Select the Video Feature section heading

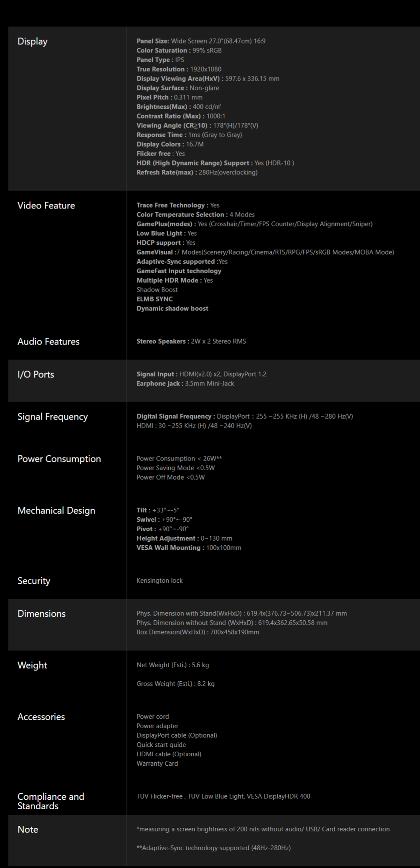(x=46, y=205)
